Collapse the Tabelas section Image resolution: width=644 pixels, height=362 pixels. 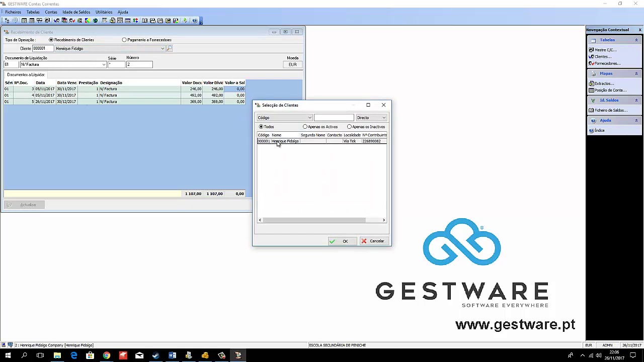[x=636, y=40]
